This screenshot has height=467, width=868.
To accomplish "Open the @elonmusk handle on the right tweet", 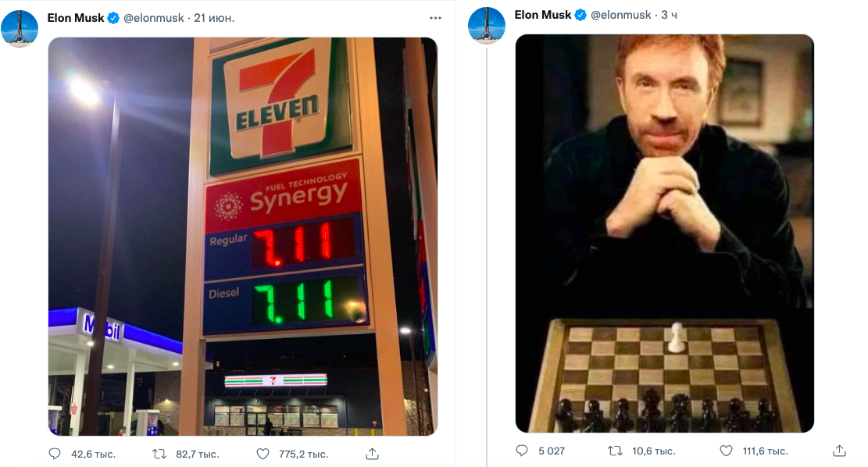I will [621, 15].
